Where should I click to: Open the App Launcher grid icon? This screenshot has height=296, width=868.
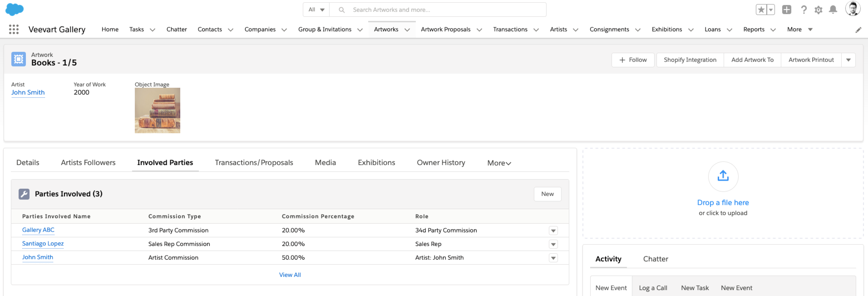[14, 30]
